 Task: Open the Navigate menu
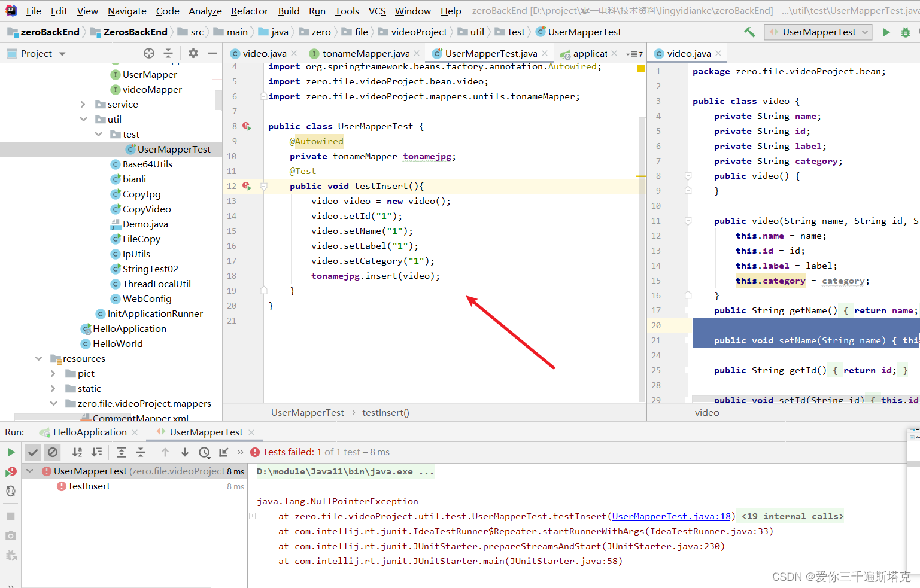[126, 11]
